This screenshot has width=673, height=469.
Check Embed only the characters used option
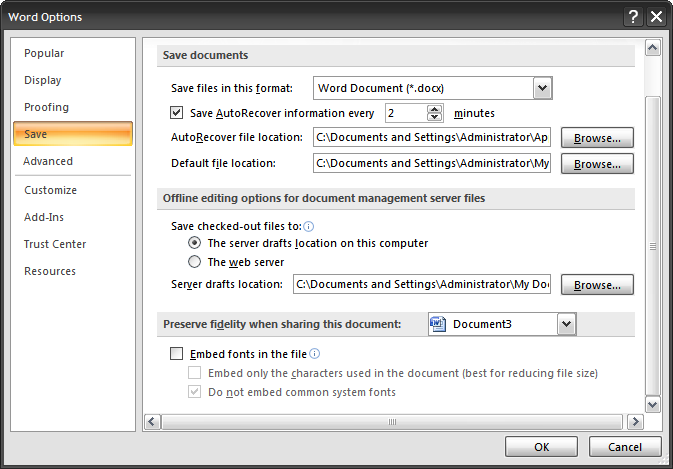[x=194, y=372]
